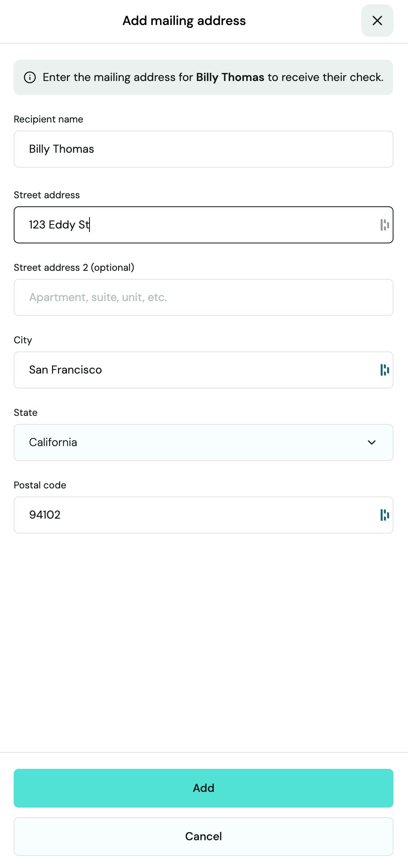Viewport: 408px width, 868px height.
Task: Click the 'Street address 2 (optional)' label
Action: [74, 268]
